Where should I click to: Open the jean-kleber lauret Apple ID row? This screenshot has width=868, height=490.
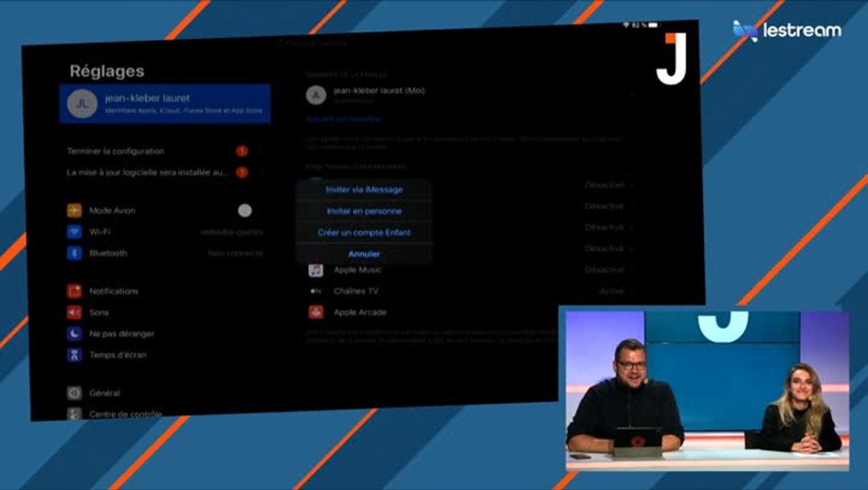pos(165,103)
